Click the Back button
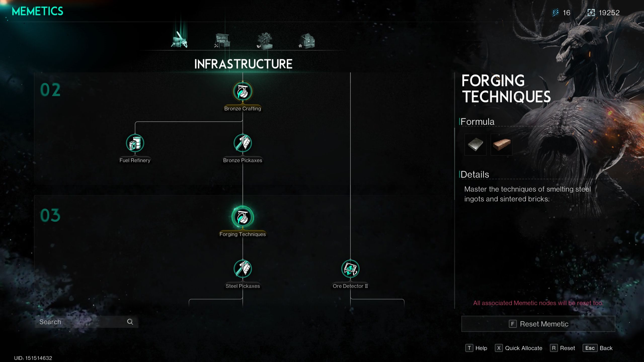 [x=606, y=348]
